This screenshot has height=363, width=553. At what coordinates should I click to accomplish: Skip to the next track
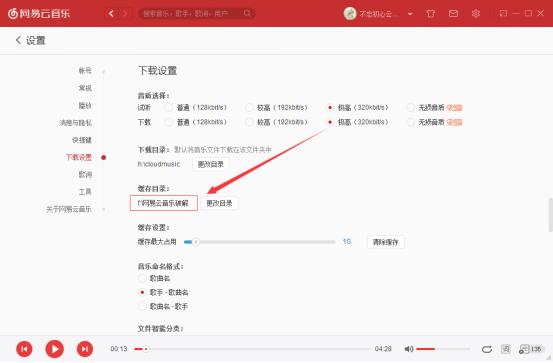click(x=85, y=349)
